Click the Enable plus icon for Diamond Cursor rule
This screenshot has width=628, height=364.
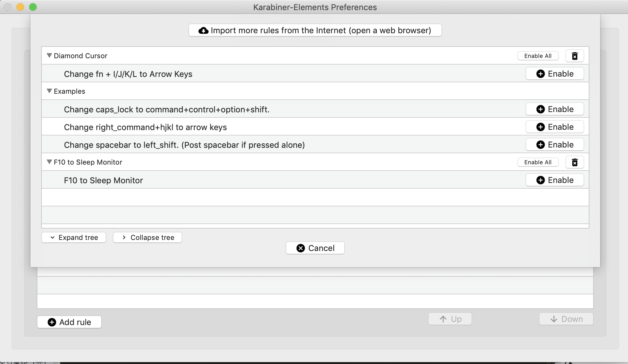coord(541,74)
